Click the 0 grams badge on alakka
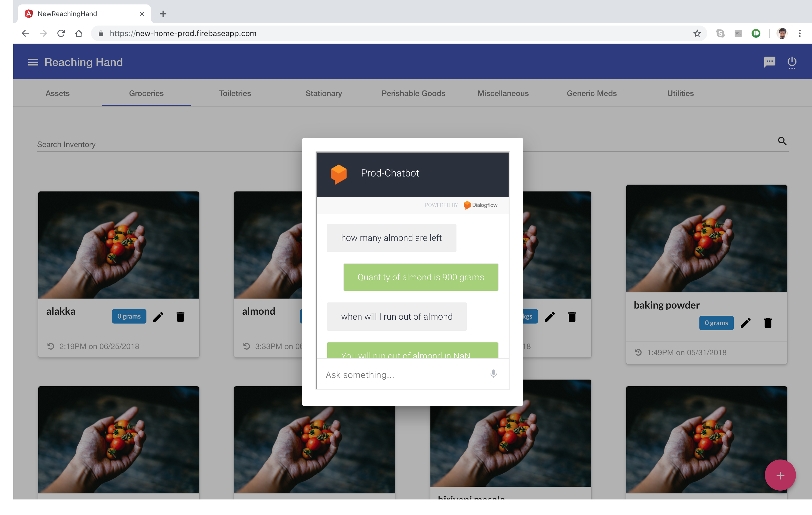The image size is (812, 515). pyautogui.click(x=129, y=316)
